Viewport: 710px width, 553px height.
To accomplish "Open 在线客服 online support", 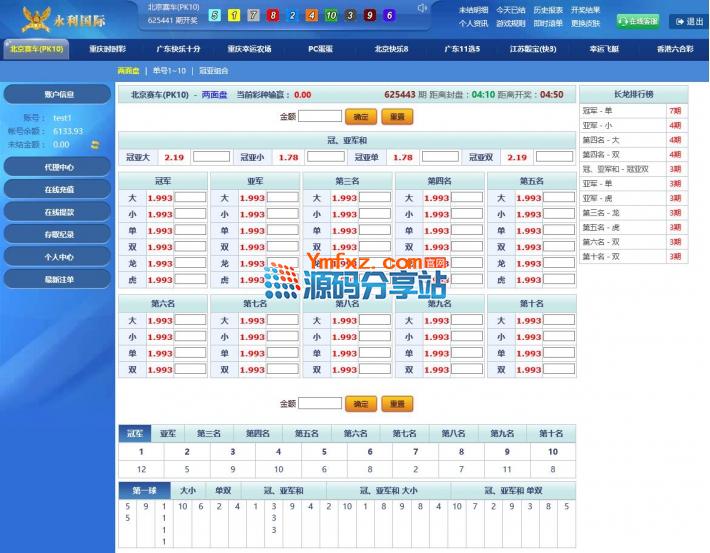I will coord(638,21).
